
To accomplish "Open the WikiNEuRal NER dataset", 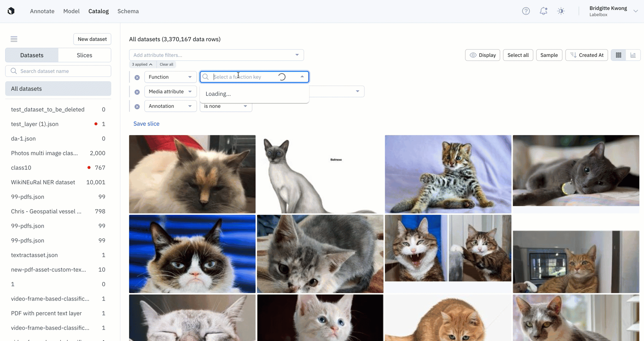I will pyautogui.click(x=58, y=182).
